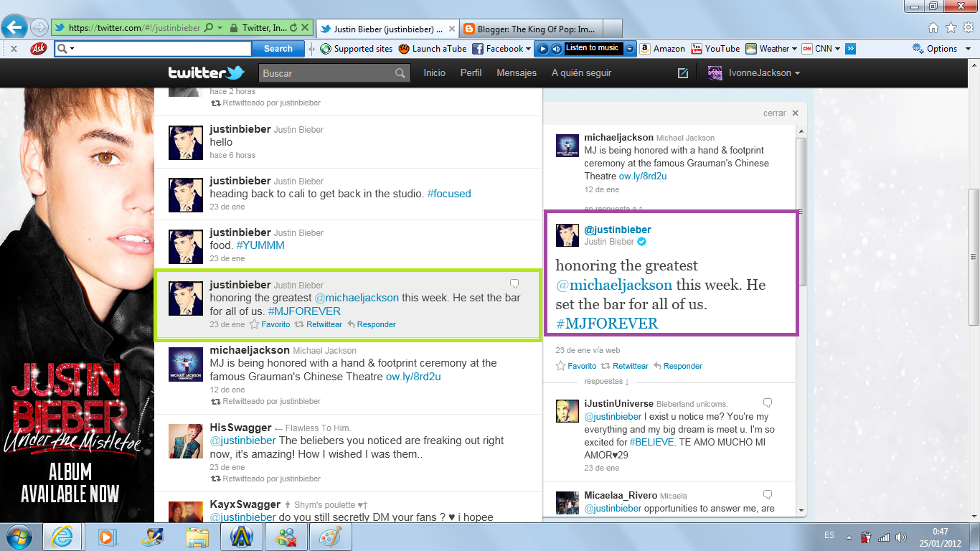The image size is (980, 551).
Task: Open the Favorites star in Internet Explorer
Action: tap(951, 28)
